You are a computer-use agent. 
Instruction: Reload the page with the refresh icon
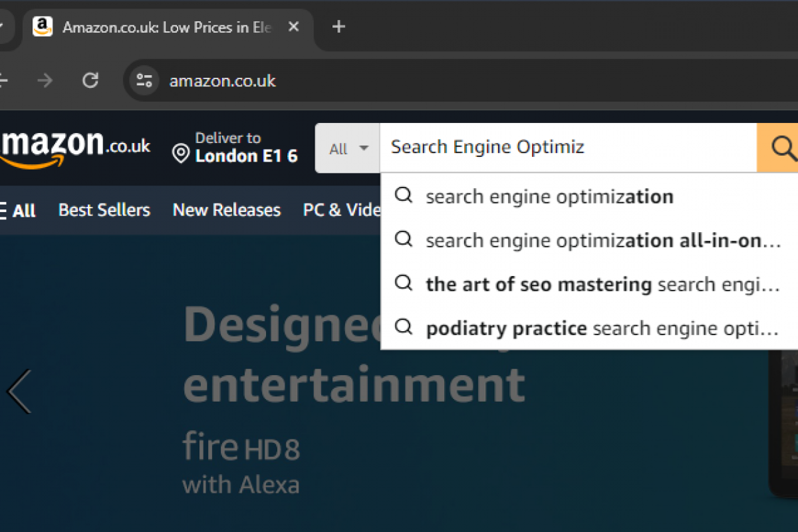pos(90,81)
